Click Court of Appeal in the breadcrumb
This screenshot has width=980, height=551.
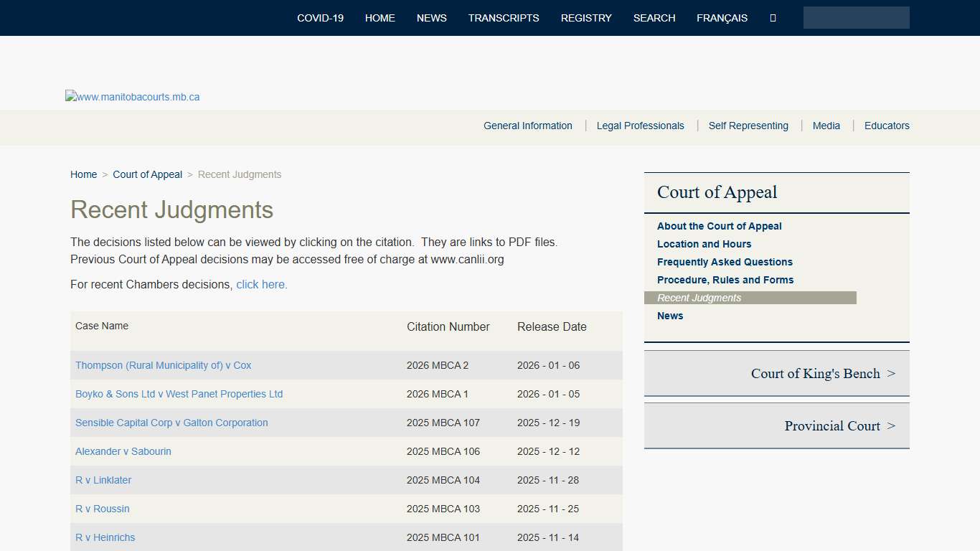147,174
